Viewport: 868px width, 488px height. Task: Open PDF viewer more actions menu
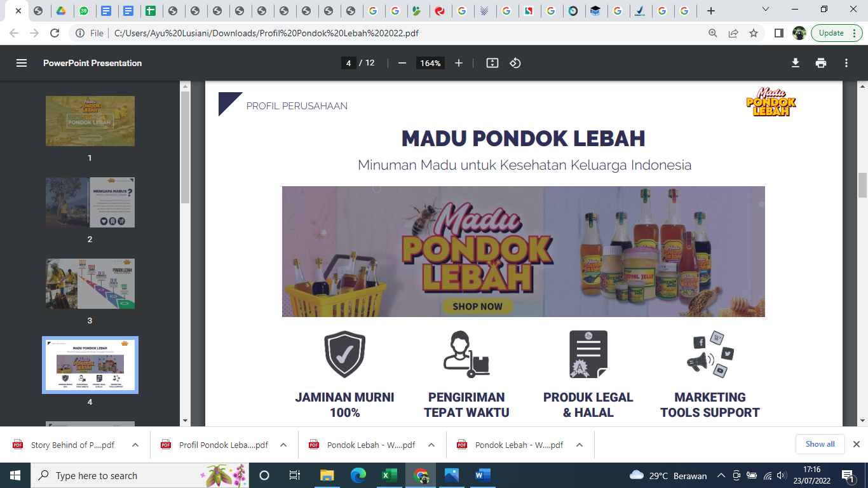(x=846, y=63)
